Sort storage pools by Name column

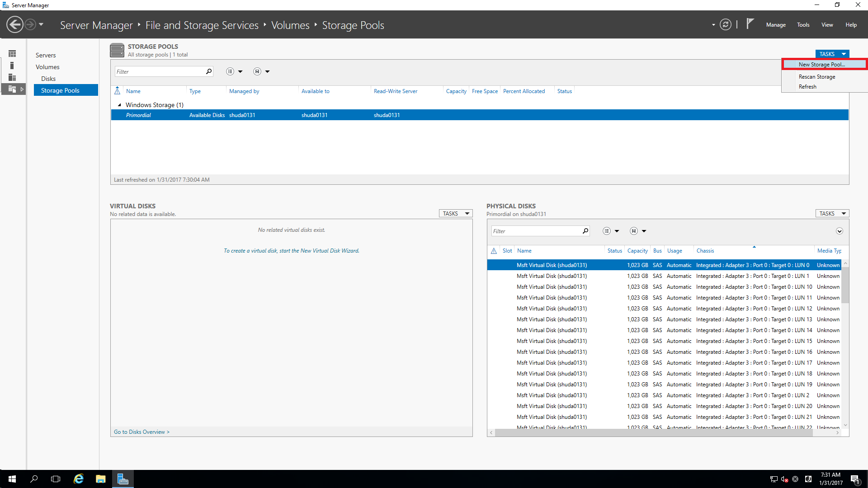(133, 91)
